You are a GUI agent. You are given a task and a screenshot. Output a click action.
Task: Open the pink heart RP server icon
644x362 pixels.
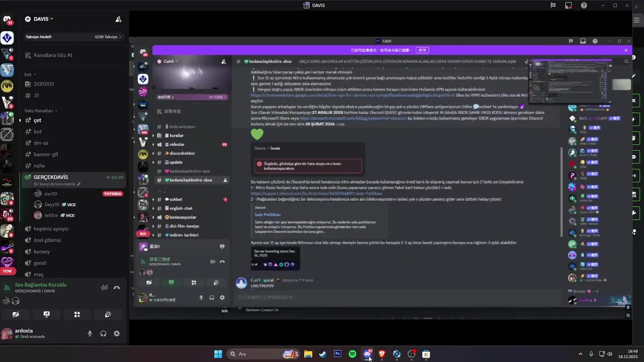7,262
